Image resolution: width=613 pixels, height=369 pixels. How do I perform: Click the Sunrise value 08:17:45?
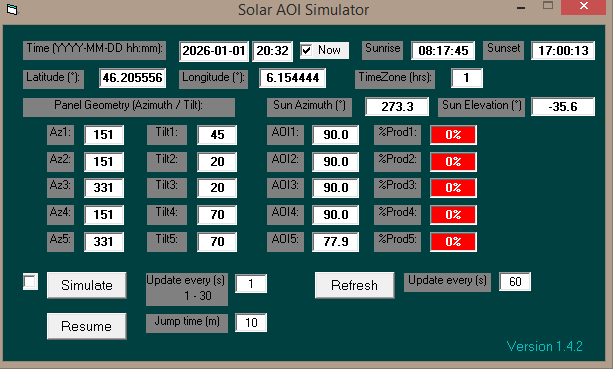coord(443,50)
